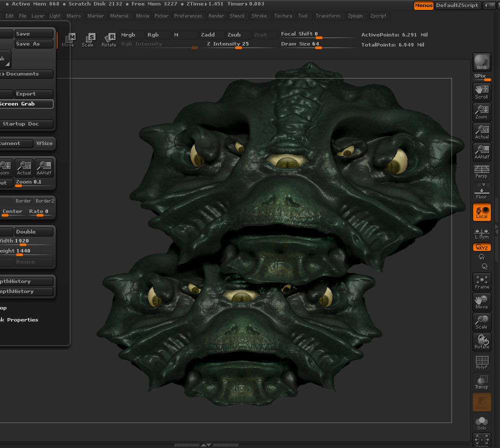The height and width of the screenshot is (448, 500).
Task: Enable M material mode
Action: coord(184,35)
